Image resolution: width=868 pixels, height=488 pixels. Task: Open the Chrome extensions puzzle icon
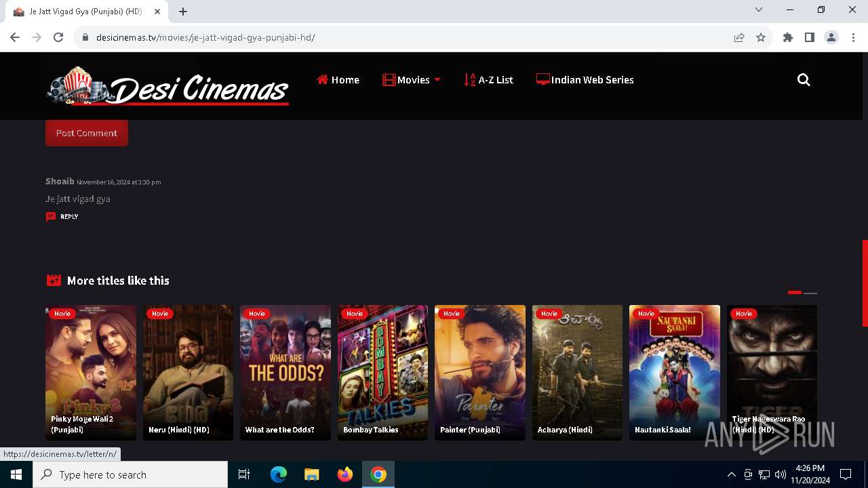pyautogui.click(x=788, y=37)
